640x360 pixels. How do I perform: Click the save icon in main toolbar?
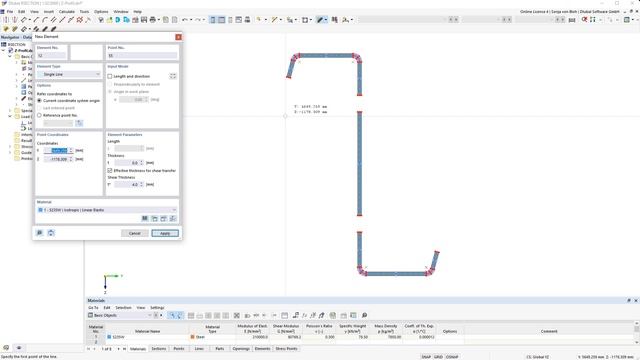coord(144,20)
